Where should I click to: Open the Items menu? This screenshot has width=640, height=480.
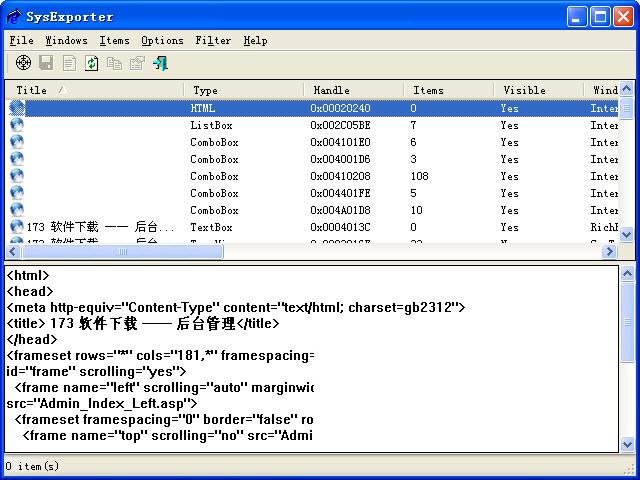coord(114,40)
